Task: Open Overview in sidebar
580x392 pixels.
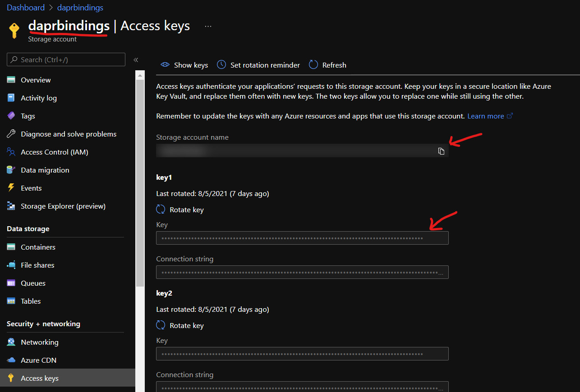Action: 36,80
